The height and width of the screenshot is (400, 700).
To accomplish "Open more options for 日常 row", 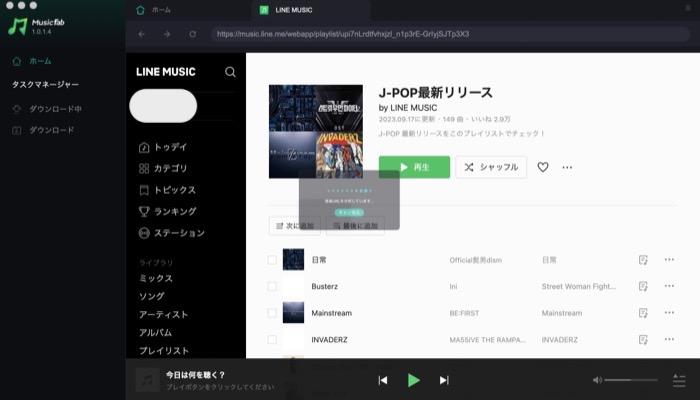I will 669,259.
